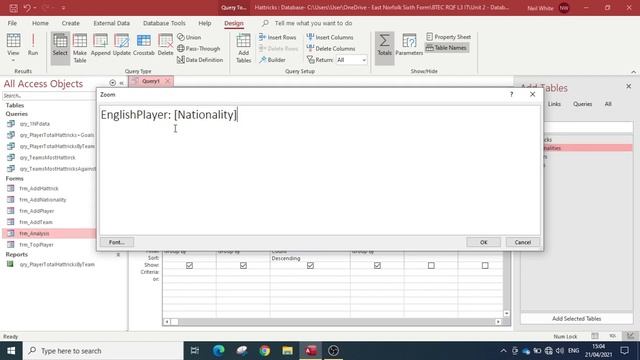The width and height of the screenshot is (640, 360).
Task: Uncheck Show box in fourth grid column
Action: pos(377,266)
